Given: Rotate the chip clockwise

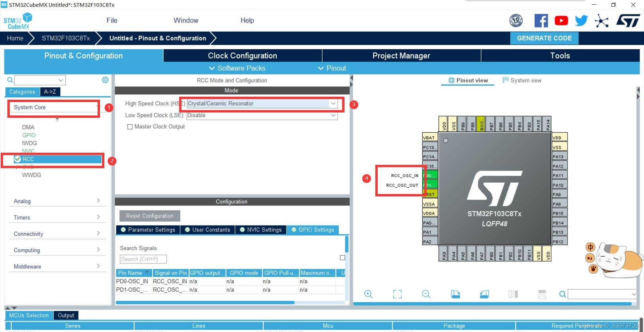Looking at the screenshot, I should pos(455,294).
